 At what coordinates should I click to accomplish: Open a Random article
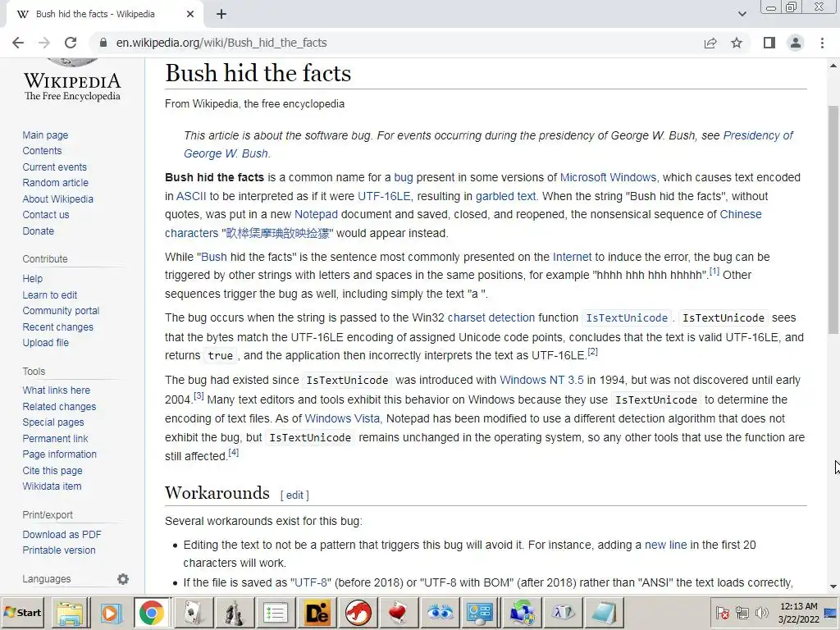(55, 183)
